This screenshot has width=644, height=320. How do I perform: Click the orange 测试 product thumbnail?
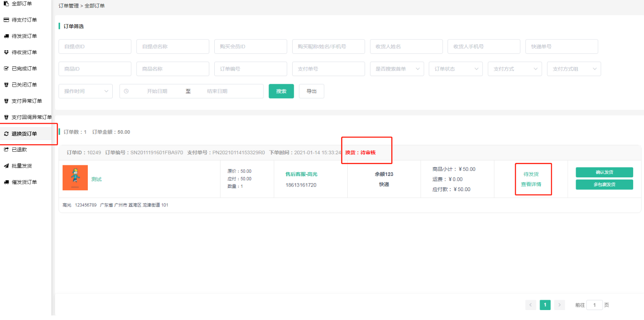[x=75, y=178]
